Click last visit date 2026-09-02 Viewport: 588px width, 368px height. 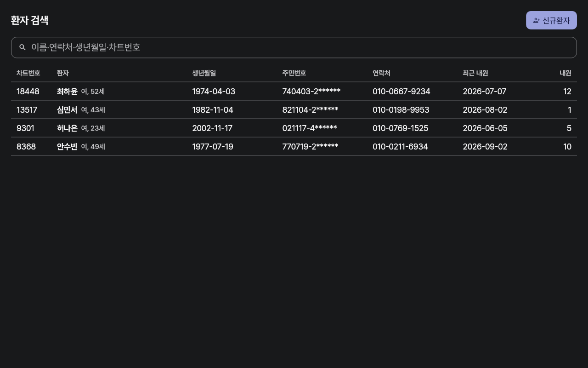(x=485, y=147)
